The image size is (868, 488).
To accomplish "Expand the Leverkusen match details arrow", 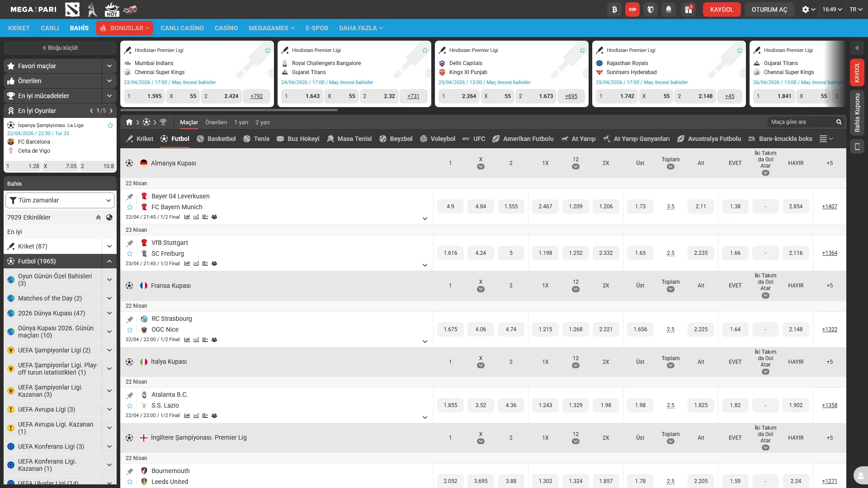I will [425, 219].
